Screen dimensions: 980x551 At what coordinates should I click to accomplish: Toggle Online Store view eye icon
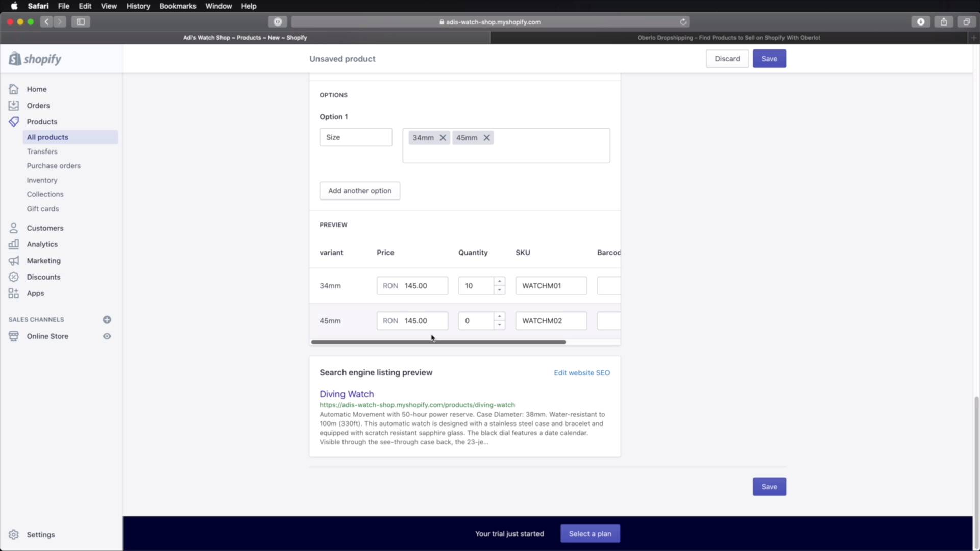tap(107, 336)
